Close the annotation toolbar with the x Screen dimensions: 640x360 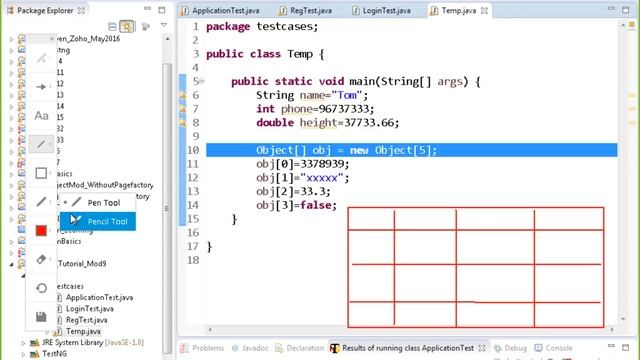pos(51,38)
